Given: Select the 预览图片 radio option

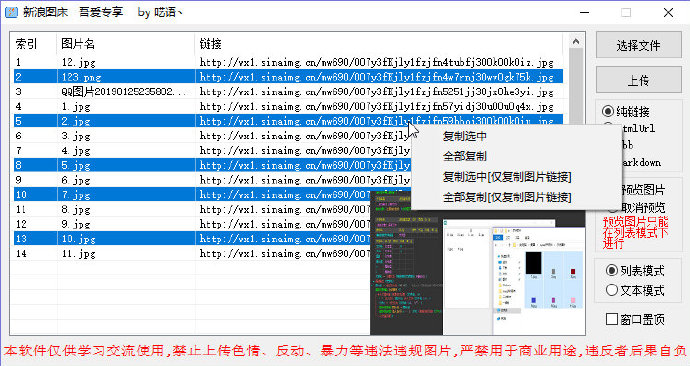Looking at the screenshot, I should coord(643,190).
